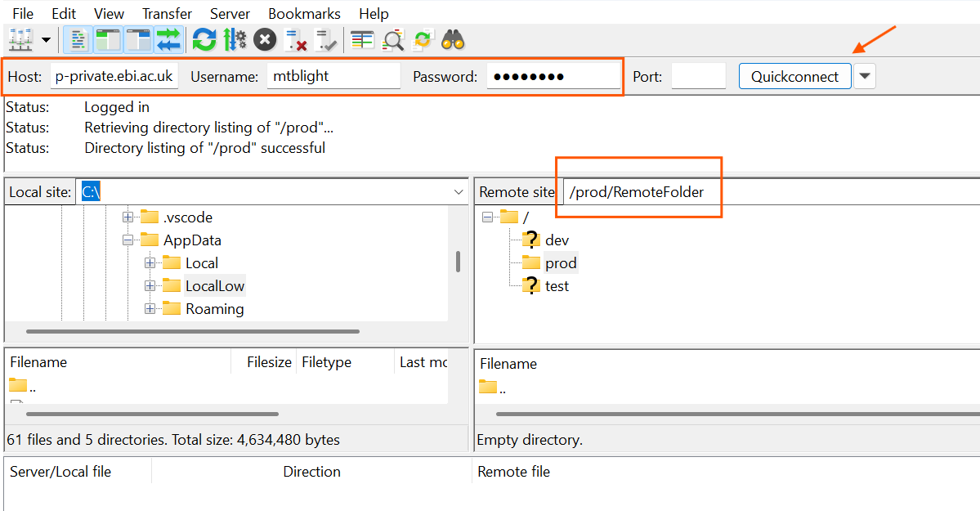Toggle synchronized browsing icon
The image size is (980, 511).
point(423,39)
